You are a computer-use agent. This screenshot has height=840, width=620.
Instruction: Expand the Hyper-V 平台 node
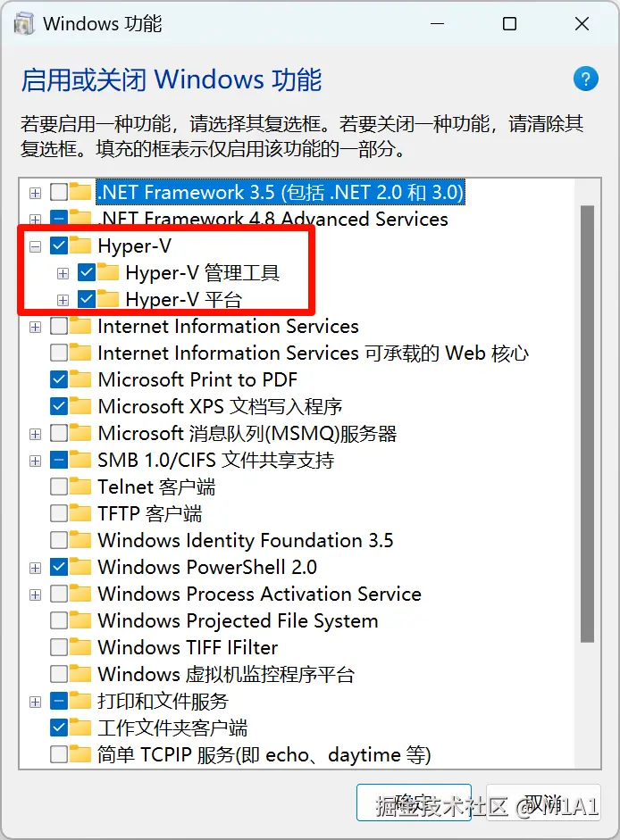point(63,299)
